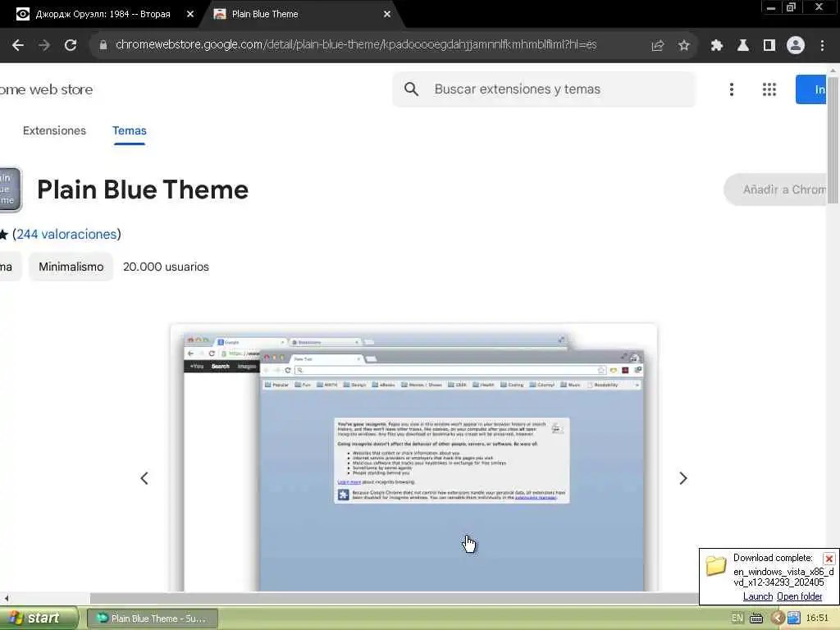The width and height of the screenshot is (840, 630).
Task: Open the 244 valoraciones link
Action: pos(66,234)
